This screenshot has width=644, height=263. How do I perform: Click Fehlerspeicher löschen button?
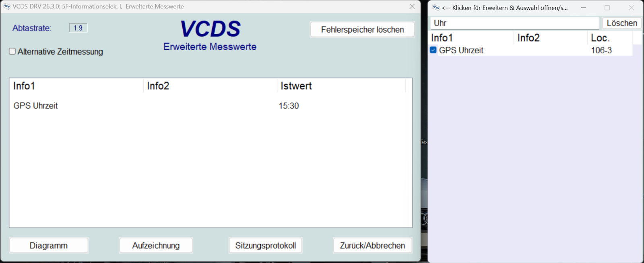[362, 29]
